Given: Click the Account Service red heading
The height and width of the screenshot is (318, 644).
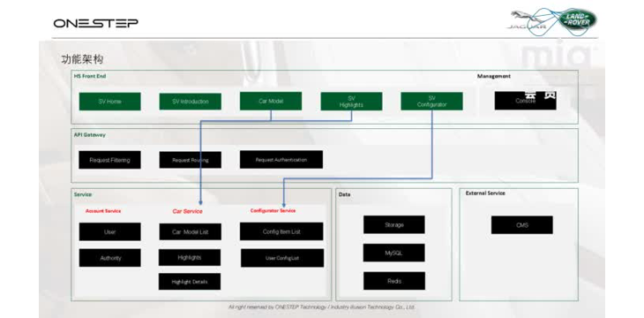Looking at the screenshot, I should pos(103,210).
